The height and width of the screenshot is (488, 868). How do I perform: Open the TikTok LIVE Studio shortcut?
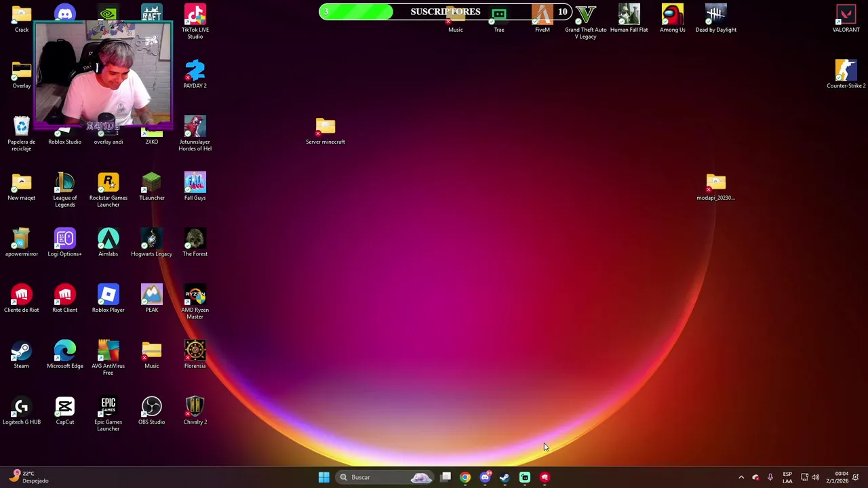(x=195, y=20)
